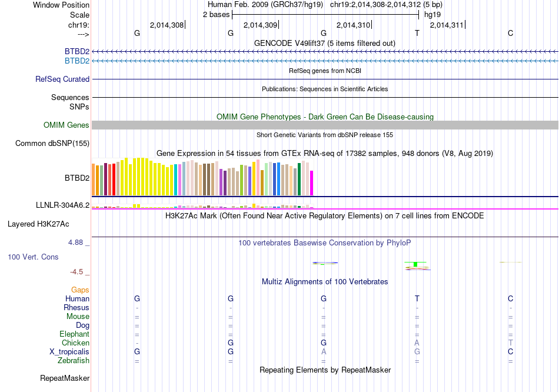Image resolution: width=559 pixels, height=392 pixels.
Task: Click the hg19 label beside scale bar
Action: tap(432, 15)
